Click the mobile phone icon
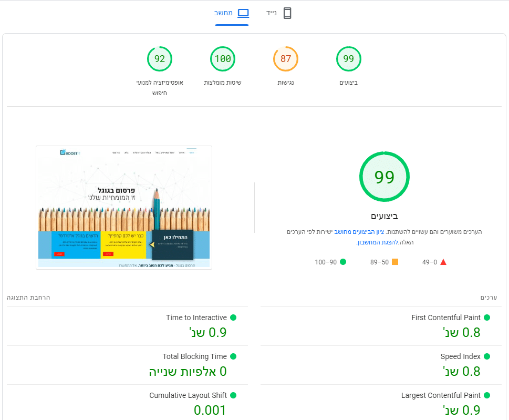This screenshot has height=420, width=509. (x=287, y=13)
